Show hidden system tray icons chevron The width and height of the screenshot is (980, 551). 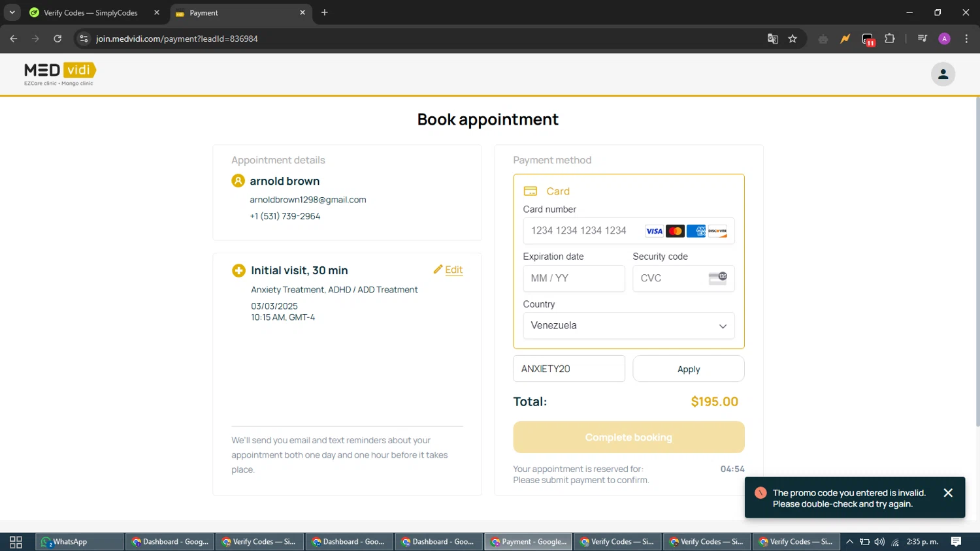point(849,542)
